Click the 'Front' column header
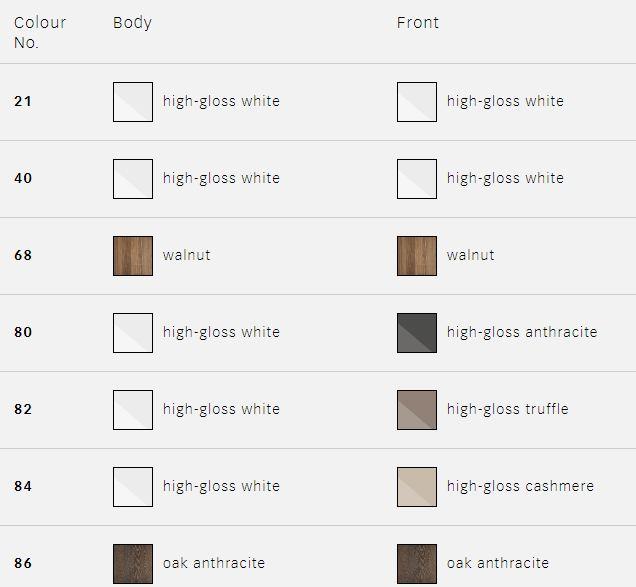The height and width of the screenshot is (587, 636). (x=418, y=22)
